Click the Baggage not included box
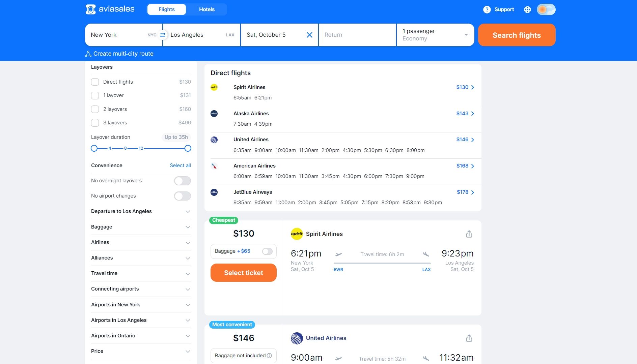The width and height of the screenshot is (637, 364). pos(244,356)
